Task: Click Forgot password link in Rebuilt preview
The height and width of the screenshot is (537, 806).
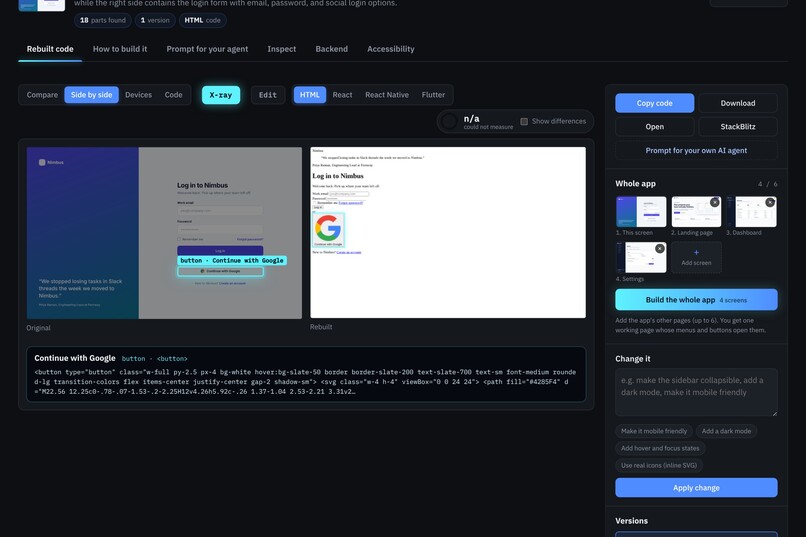Action: [x=351, y=203]
